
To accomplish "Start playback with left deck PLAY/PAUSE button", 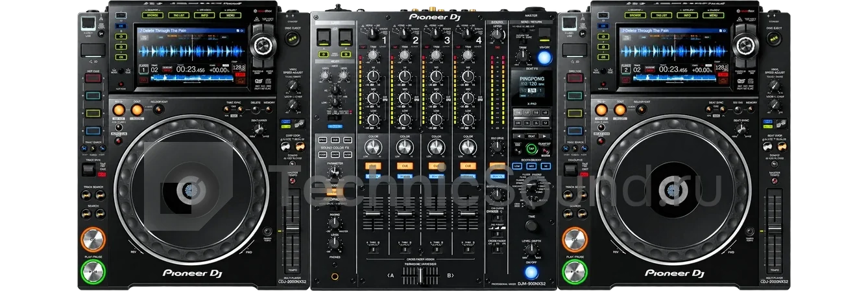I will coord(93,272).
